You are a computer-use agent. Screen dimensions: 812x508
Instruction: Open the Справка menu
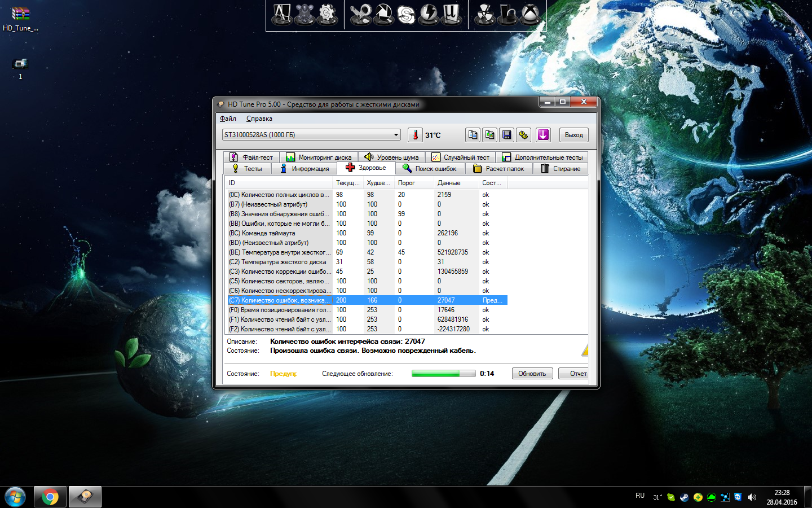(x=259, y=119)
